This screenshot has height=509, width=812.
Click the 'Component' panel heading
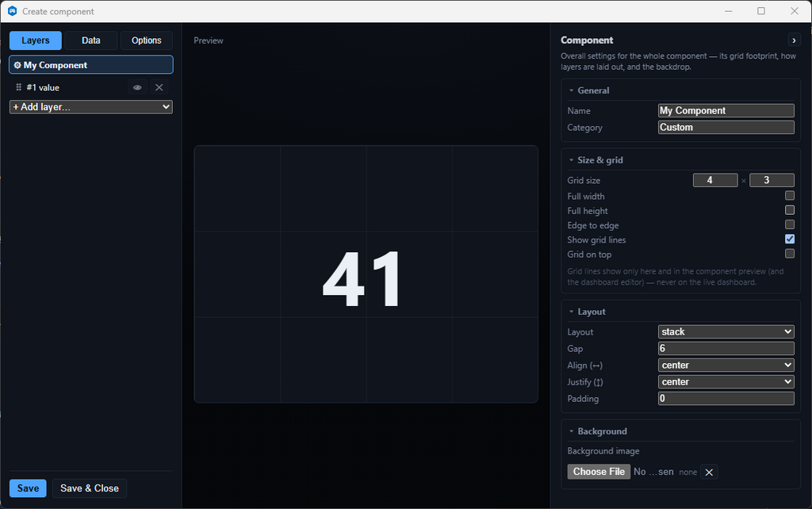pyautogui.click(x=587, y=40)
